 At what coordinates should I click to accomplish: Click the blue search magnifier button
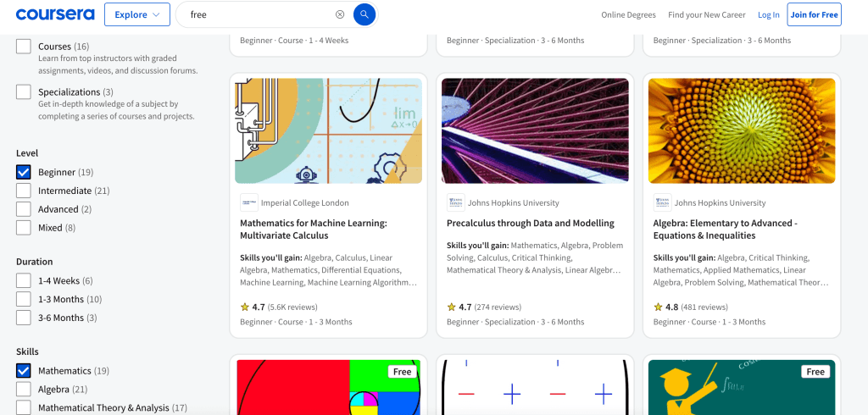pos(364,14)
